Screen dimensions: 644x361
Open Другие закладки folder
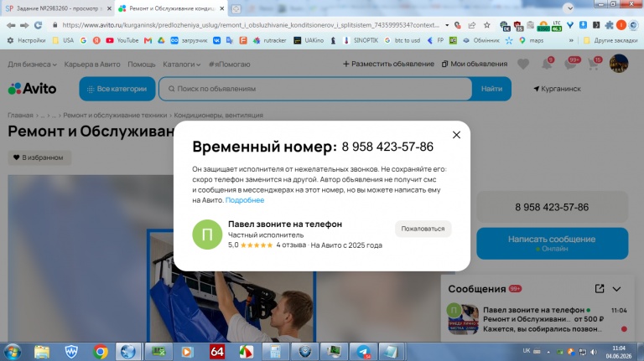point(610,40)
